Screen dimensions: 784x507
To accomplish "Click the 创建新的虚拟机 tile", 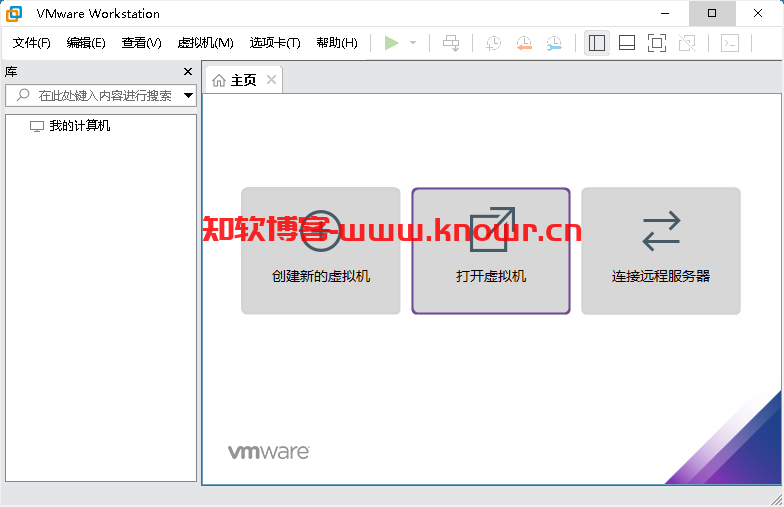I will point(320,251).
